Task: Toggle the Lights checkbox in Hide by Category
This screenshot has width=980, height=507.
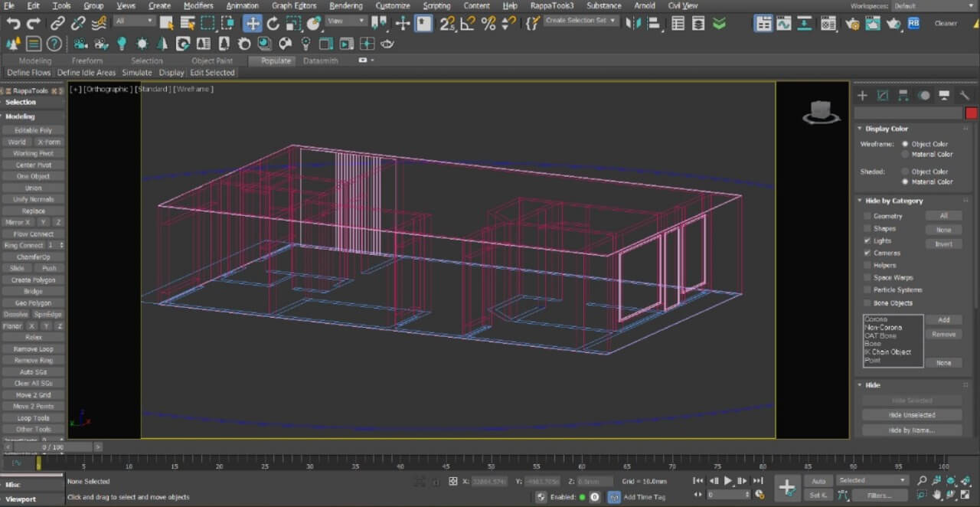Action: pyautogui.click(x=867, y=240)
